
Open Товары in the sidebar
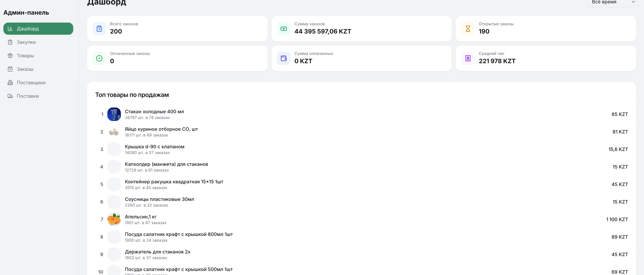point(38,56)
